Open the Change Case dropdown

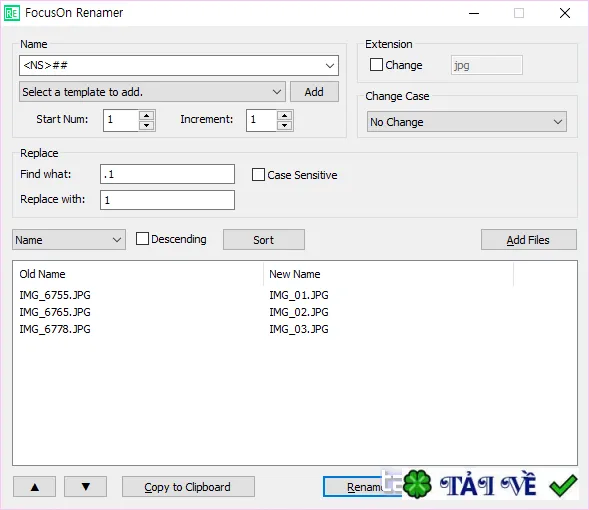point(467,122)
